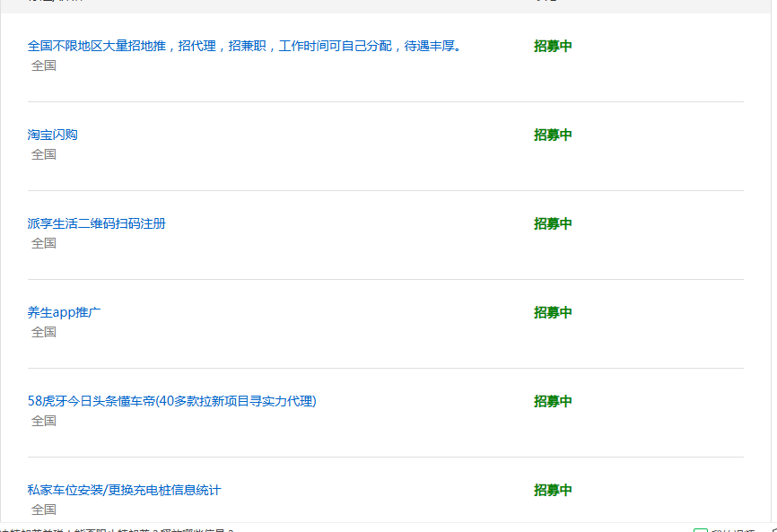Open the 私家车位安装/更换充电桩信息统计 listing

pos(126,490)
